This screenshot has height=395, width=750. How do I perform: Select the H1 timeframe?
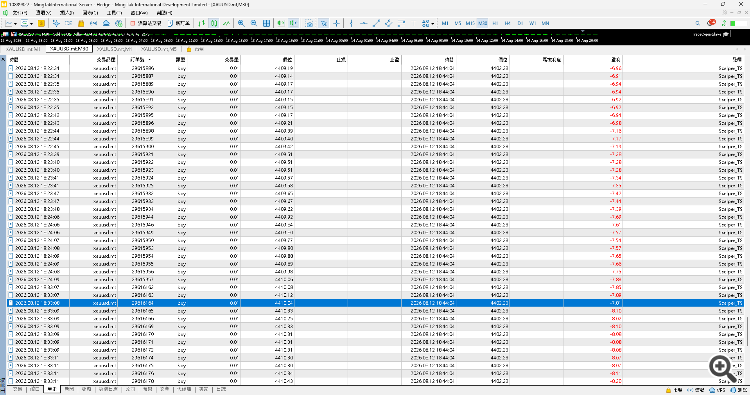click(x=495, y=23)
